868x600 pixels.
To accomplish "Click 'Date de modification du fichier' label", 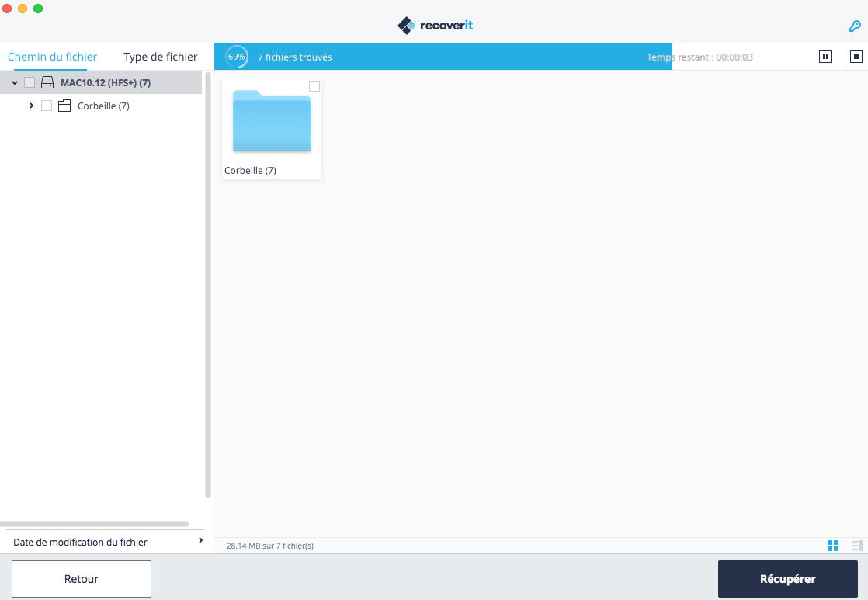I will click(x=80, y=542).
